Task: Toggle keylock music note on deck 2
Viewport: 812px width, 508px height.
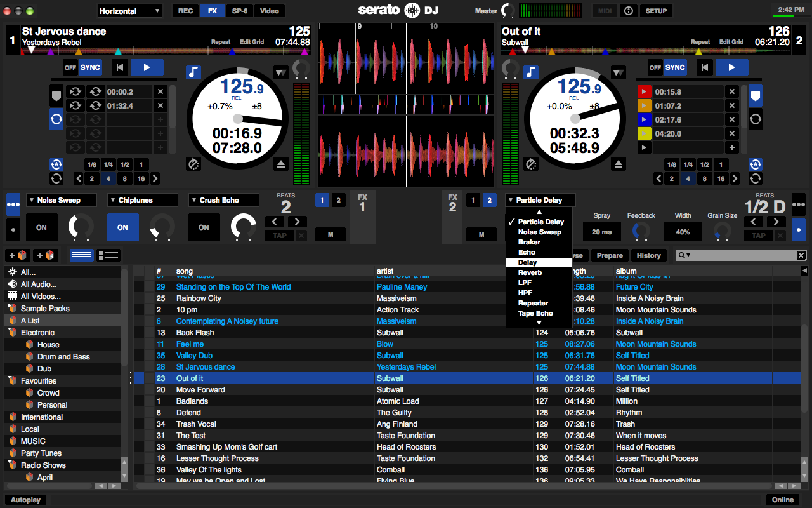Action: pyautogui.click(x=531, y=72)
